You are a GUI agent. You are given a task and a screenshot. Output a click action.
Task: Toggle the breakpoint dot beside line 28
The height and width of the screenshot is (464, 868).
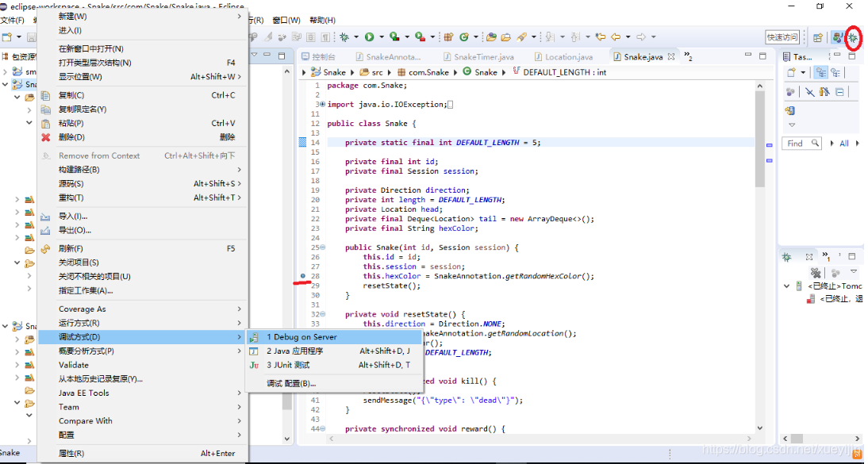point(302,277)
